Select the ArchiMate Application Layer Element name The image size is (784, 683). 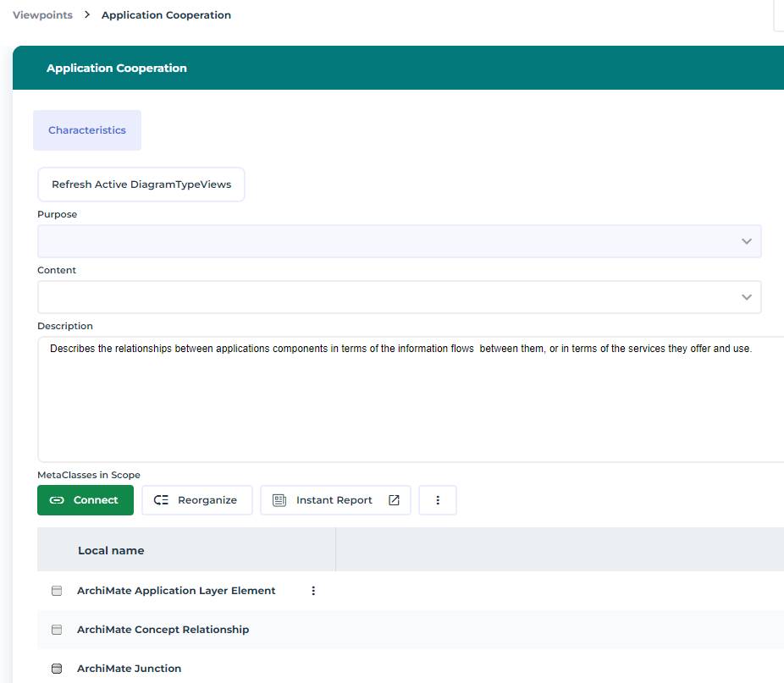[176, 591]
